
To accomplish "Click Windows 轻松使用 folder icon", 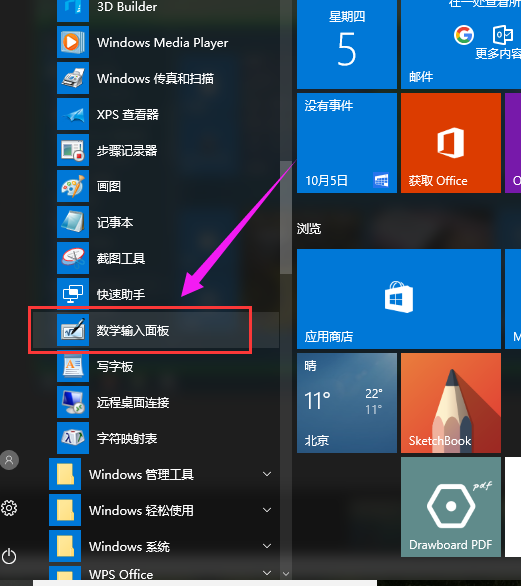I will click(65, 510).
